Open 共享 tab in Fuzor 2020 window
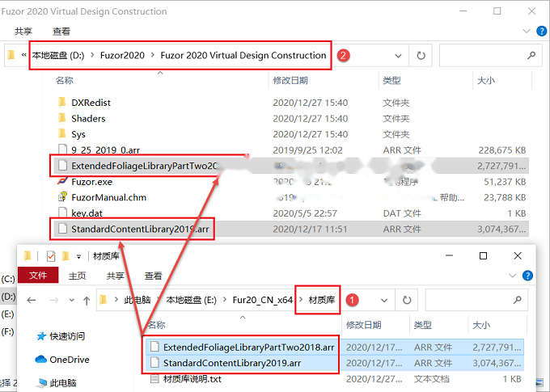 (23, 32)
